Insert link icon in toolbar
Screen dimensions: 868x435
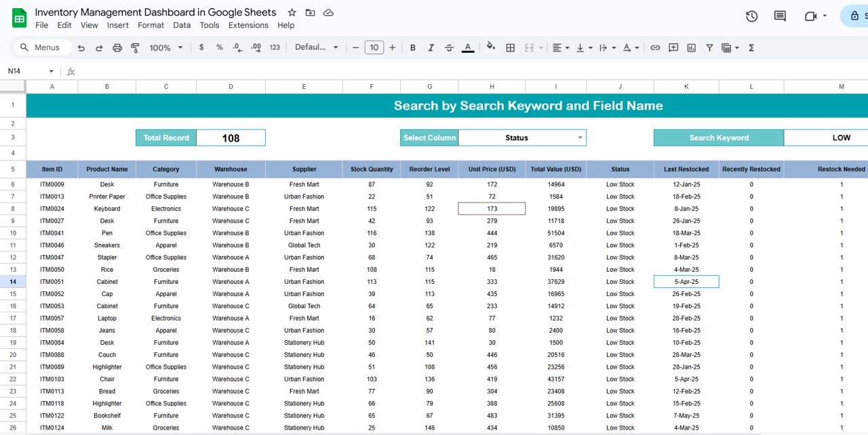(655, 47)
